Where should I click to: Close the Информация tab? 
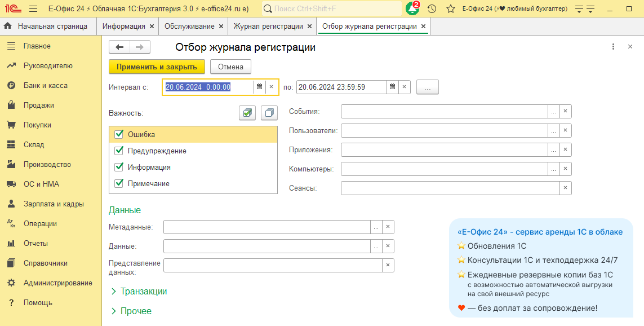152,27
